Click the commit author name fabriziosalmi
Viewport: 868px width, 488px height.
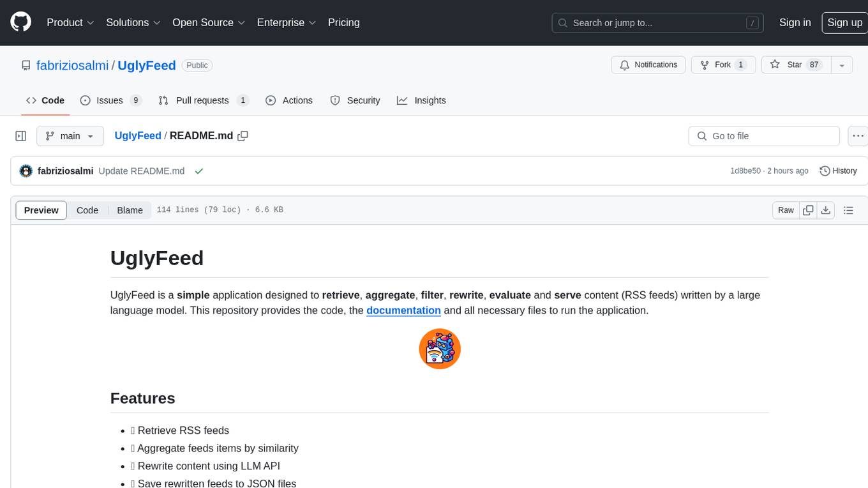66,171
